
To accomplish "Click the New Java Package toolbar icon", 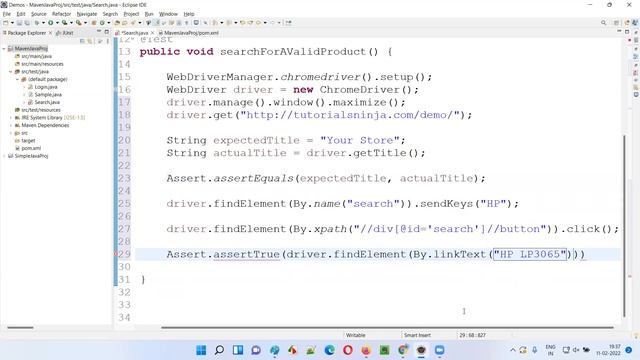I will (93, 23).
